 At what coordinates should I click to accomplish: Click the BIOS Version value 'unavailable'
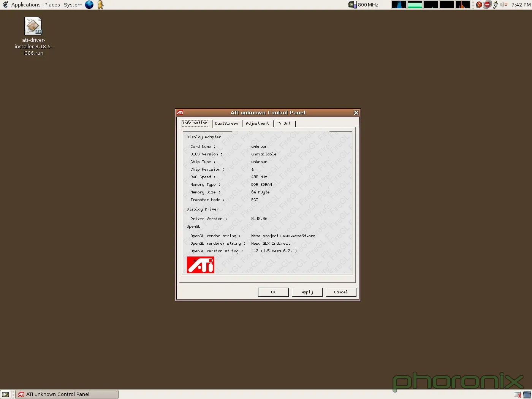click(264, 154)
